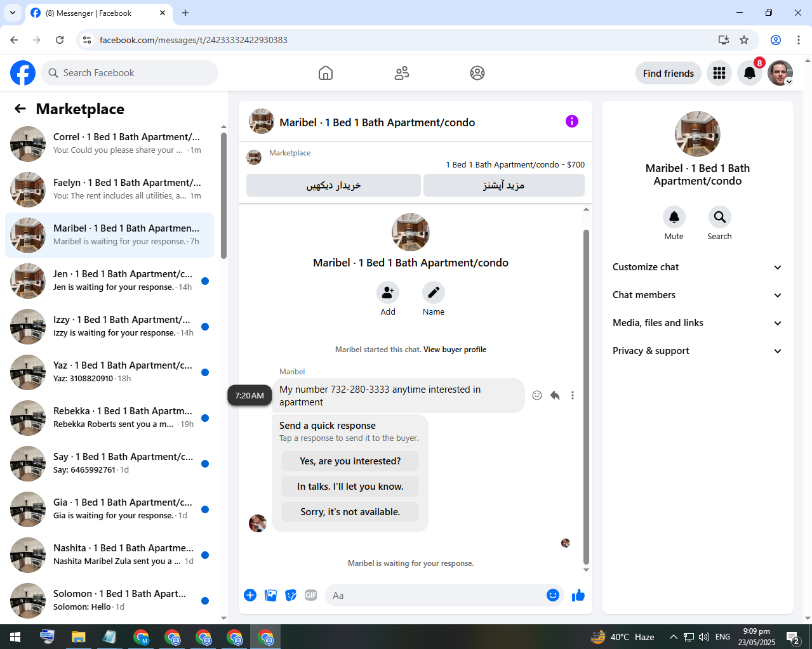Search in conversation magnifier icon
The image size is (812, 649).
(720, 217)
